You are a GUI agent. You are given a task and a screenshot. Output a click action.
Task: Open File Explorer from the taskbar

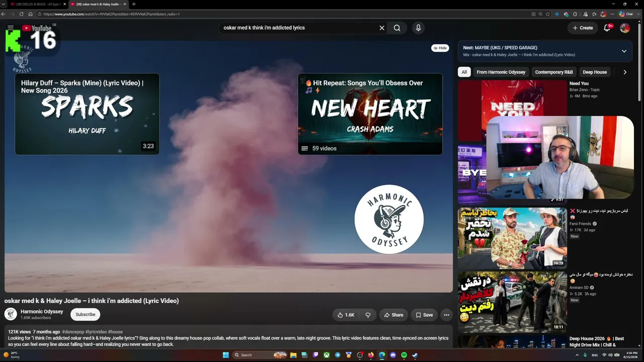pos(293,355)
